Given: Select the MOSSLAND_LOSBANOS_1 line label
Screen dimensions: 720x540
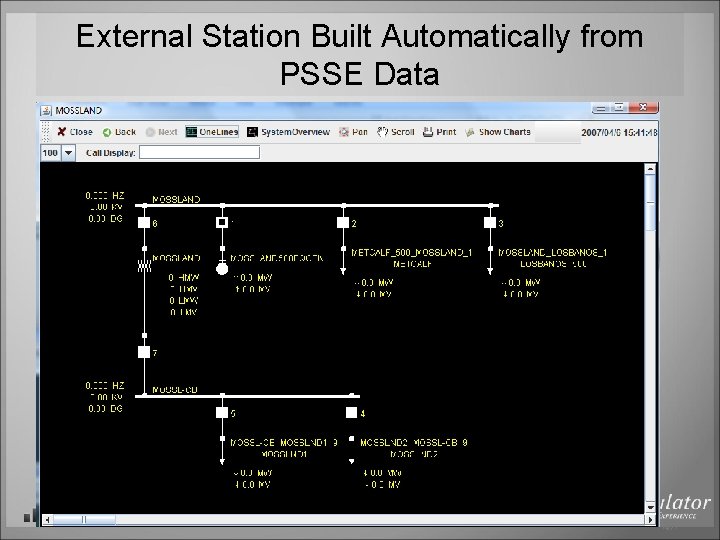Looking at the screenshot, I should pos(553,253).
